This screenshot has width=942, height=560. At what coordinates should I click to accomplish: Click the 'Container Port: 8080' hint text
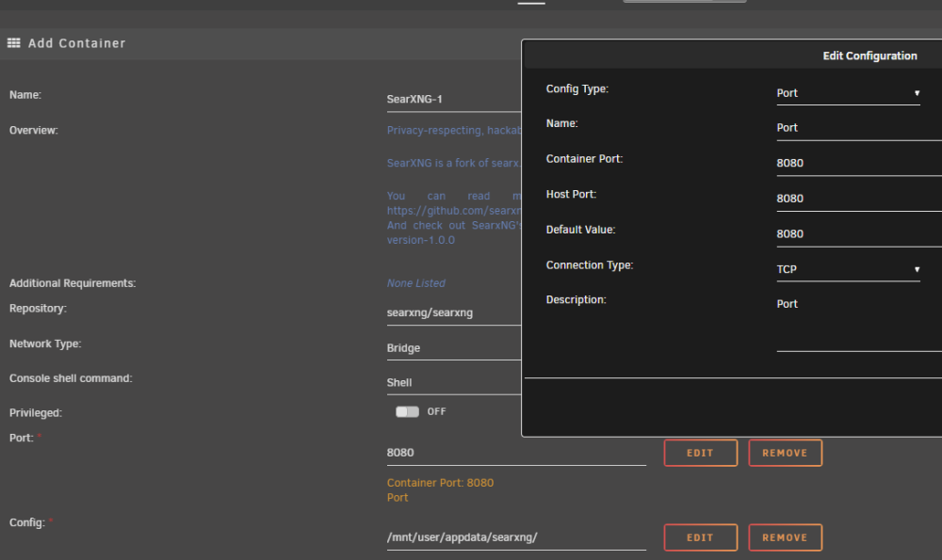[440, 483]
